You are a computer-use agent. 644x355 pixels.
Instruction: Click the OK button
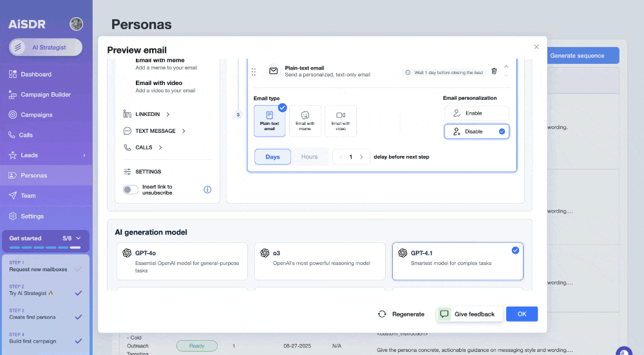coord(522,314)
